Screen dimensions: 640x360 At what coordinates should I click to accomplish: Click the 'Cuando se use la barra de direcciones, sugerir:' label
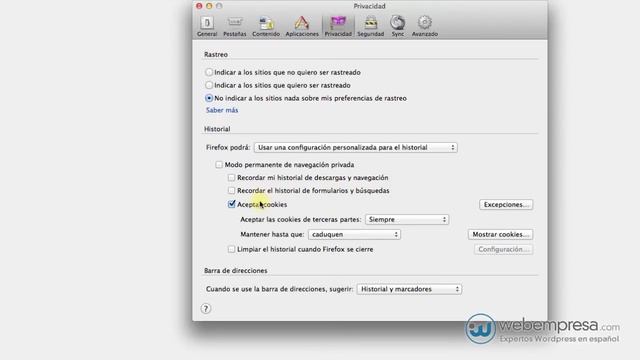click(279, 289)
